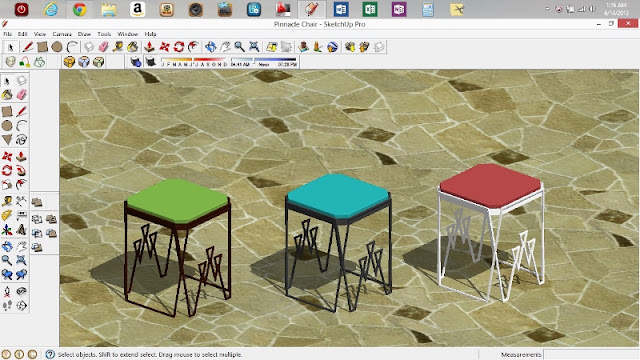This screenshot has width=640, height=360.
Task: Pick the pink Eraser tool in top toolbar
Action: click(103, 47)
